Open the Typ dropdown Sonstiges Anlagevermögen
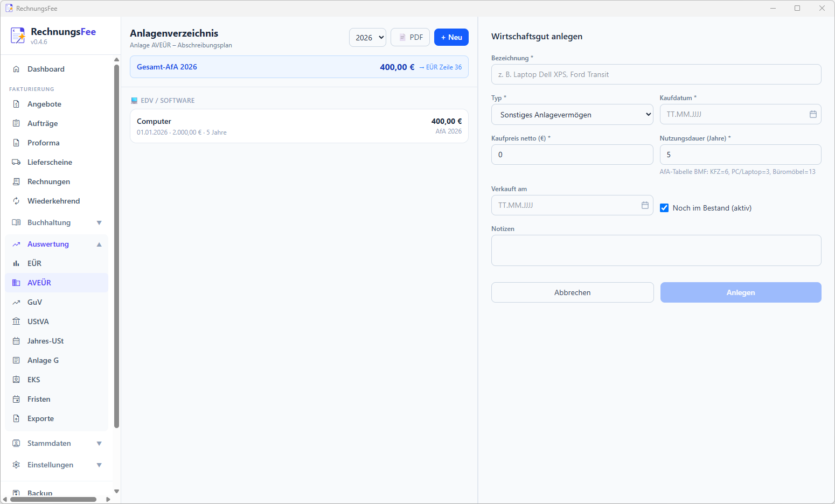This screenshot has width=835, height=504. tap(572, 115)
